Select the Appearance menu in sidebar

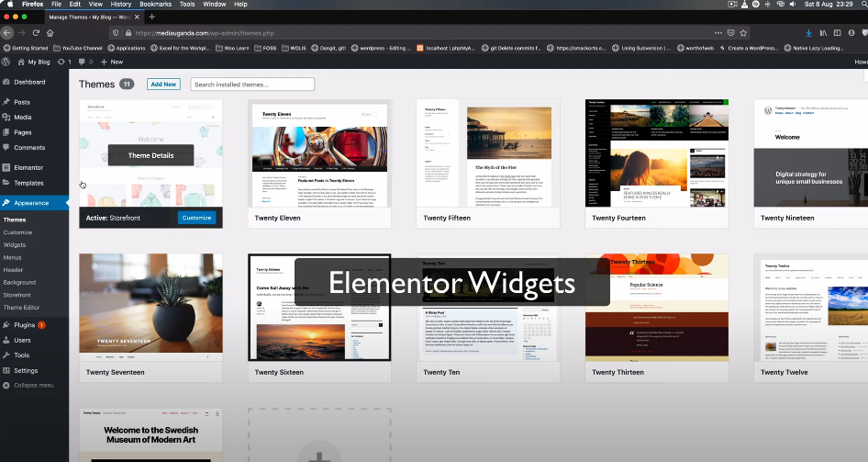[x=34, y=203]
